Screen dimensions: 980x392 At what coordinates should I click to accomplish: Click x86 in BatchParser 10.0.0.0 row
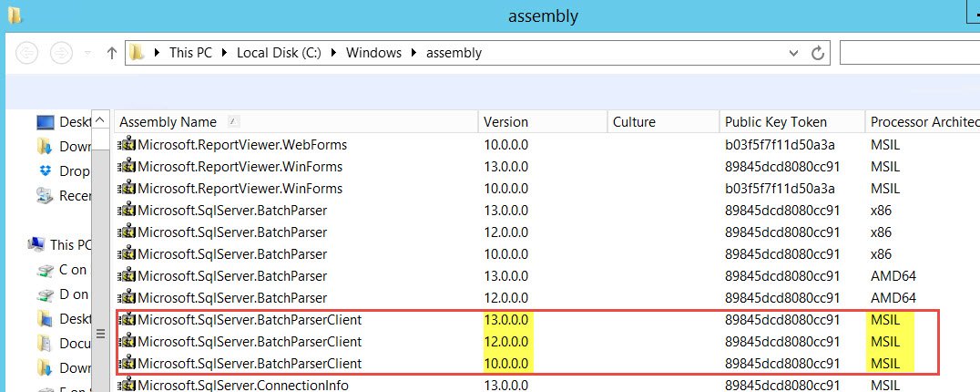[x=882, y=254]
